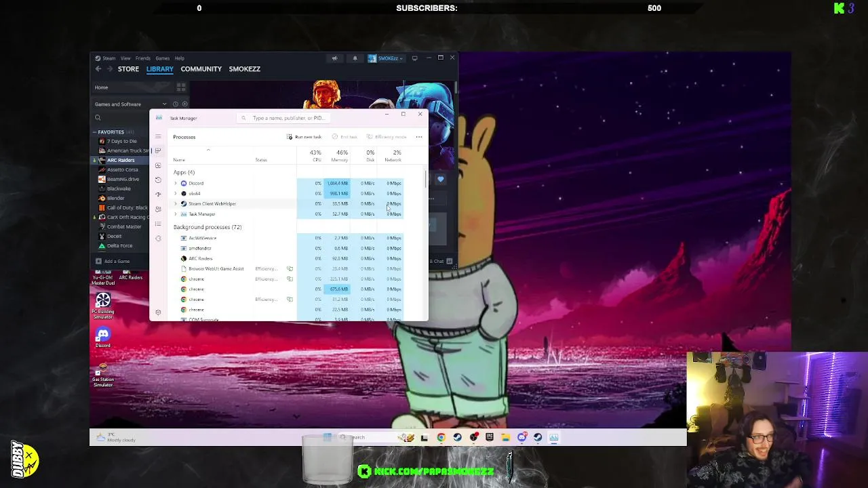Screen dimensions: 868x488
Task: Open Discord from the taskbar
Action: (522, 437)
